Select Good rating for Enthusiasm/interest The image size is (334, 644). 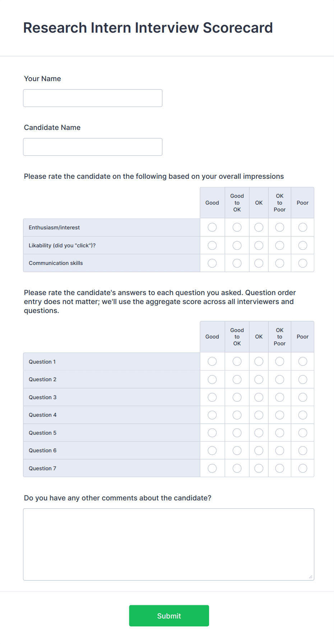click(212, 227)
